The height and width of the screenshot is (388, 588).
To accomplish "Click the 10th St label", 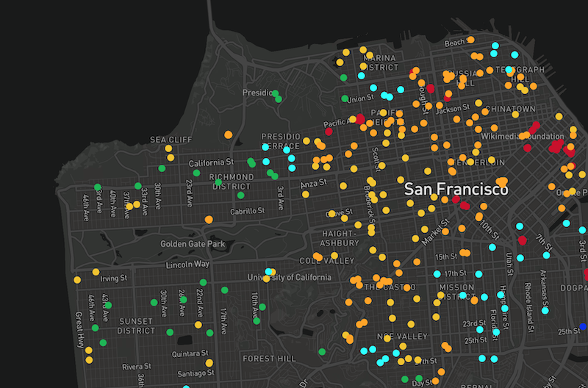I will (x=490, y=230).
